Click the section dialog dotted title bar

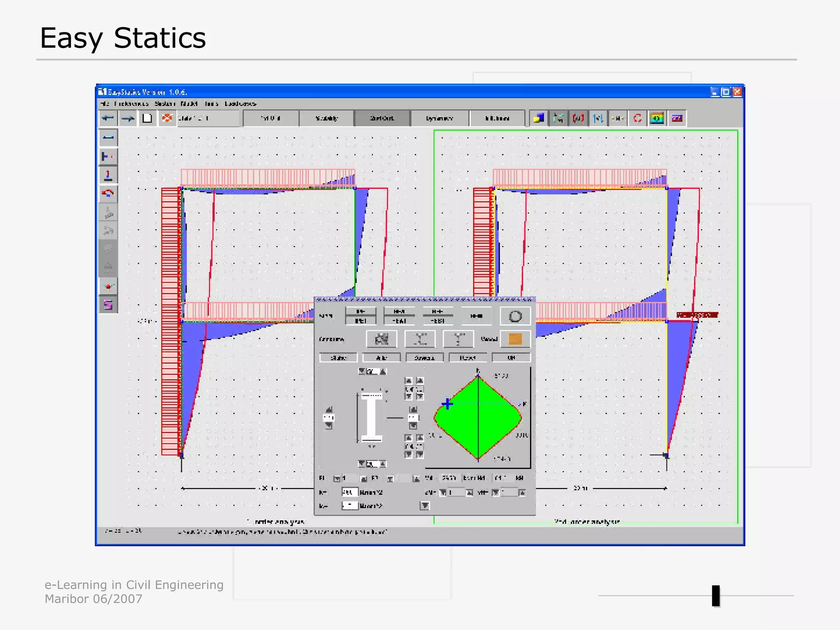click(425, 300)
